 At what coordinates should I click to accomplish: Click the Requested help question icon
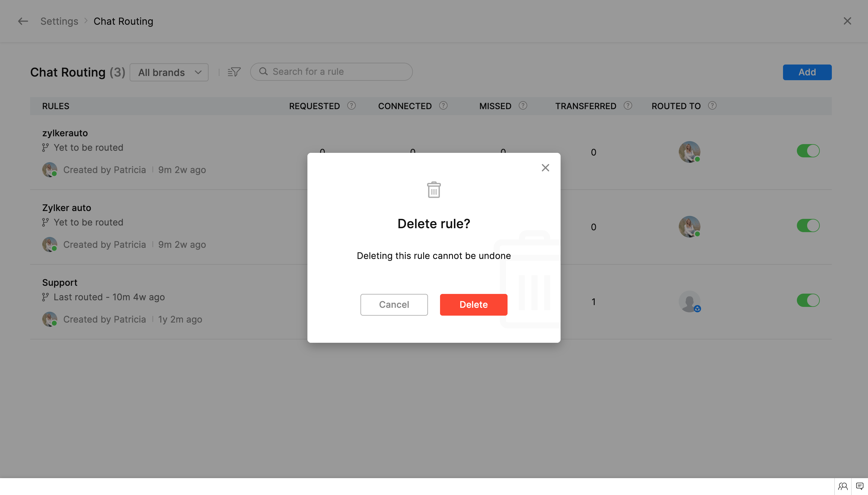pyautogui.click(x=351, y=106)
